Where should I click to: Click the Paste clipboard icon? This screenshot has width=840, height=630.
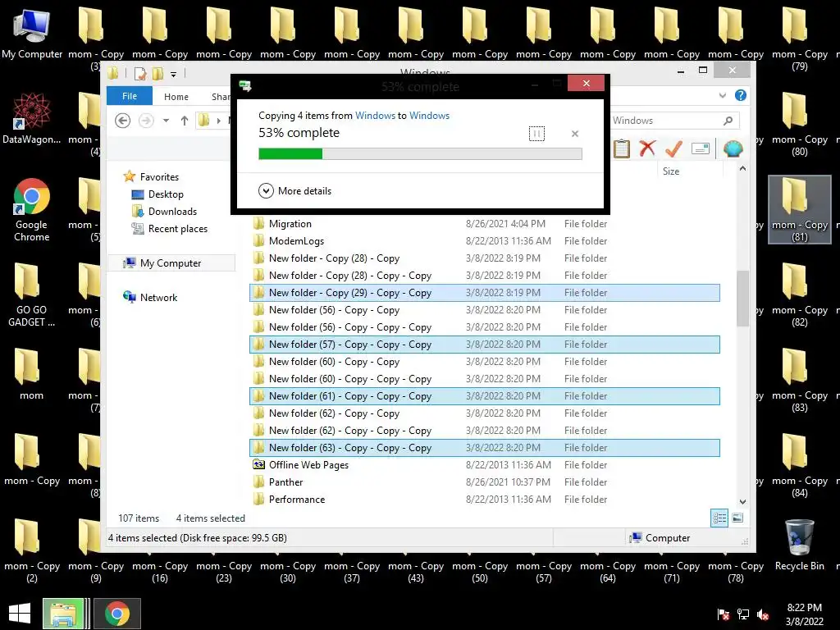(x=622, y=148)
